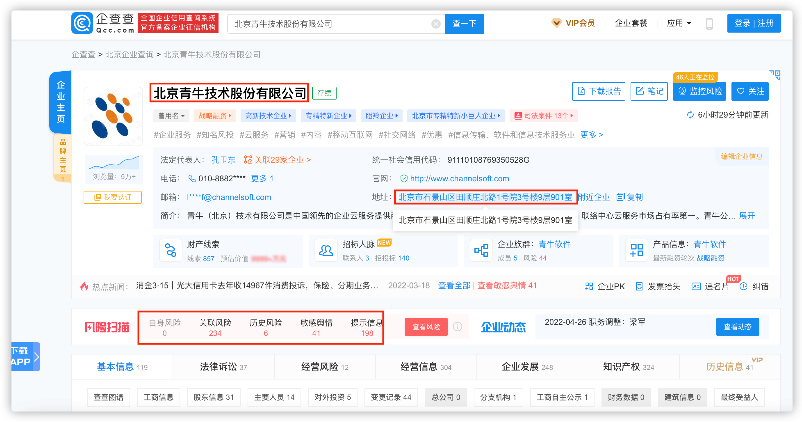Click the red 查看风险 button
Viewport: 802px width, 422px height.
coord(424,327)
